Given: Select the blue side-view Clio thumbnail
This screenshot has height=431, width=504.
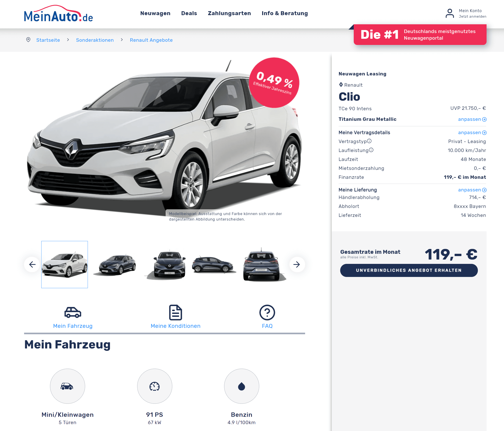Looking at the screenshot, I should coord(214,265).
